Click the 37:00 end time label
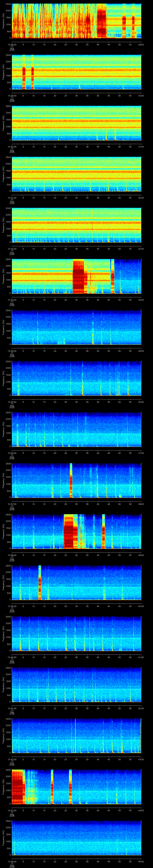This screenshot has height=868, width=153. click(x=141, y=453)
